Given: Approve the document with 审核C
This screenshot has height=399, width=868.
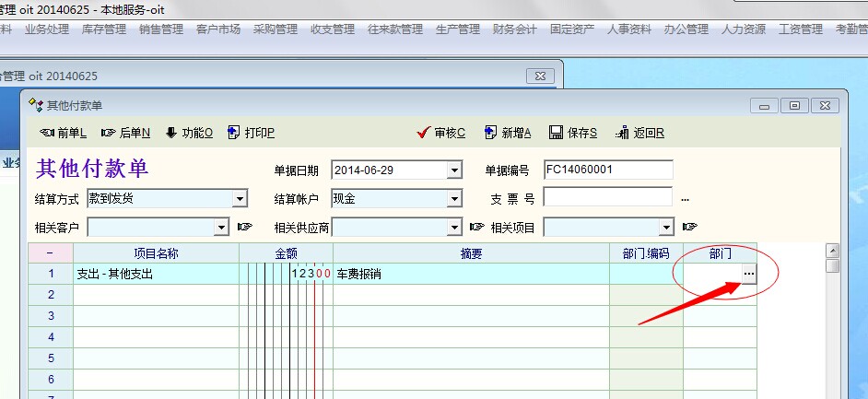Looking at the screenshot, I should coord(441,133).
